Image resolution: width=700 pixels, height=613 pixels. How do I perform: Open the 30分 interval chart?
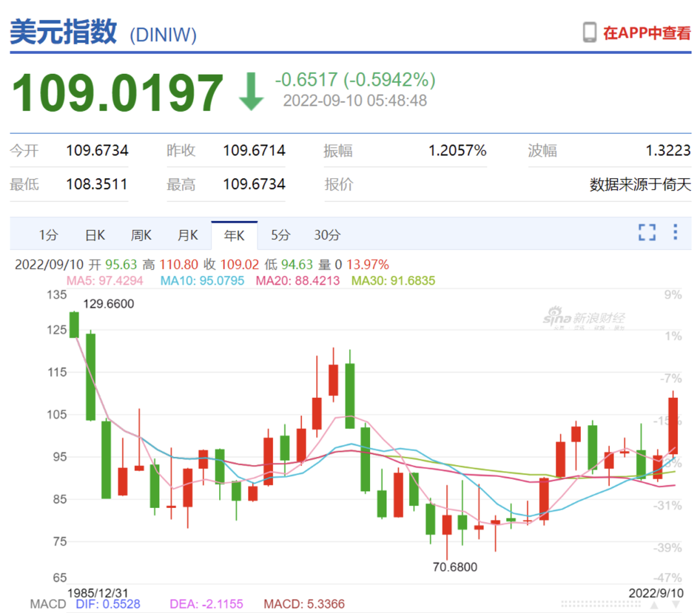pyautogui.click(x=326, y=235)
